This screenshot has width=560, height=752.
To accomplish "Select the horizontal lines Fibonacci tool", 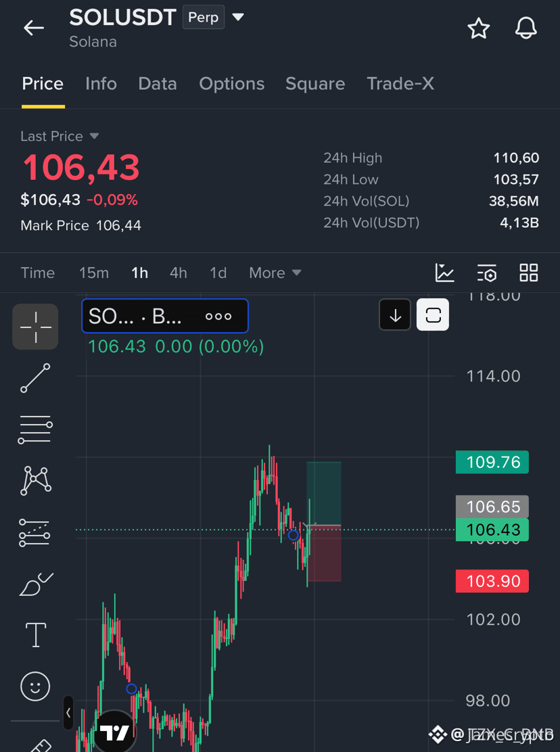I will pyautogui.click(x=35, y=429).
